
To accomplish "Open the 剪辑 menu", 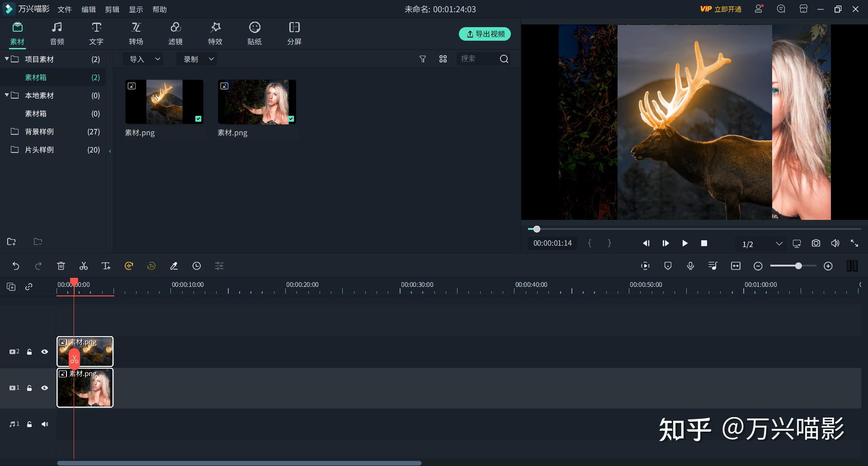I will pos(112,10).
